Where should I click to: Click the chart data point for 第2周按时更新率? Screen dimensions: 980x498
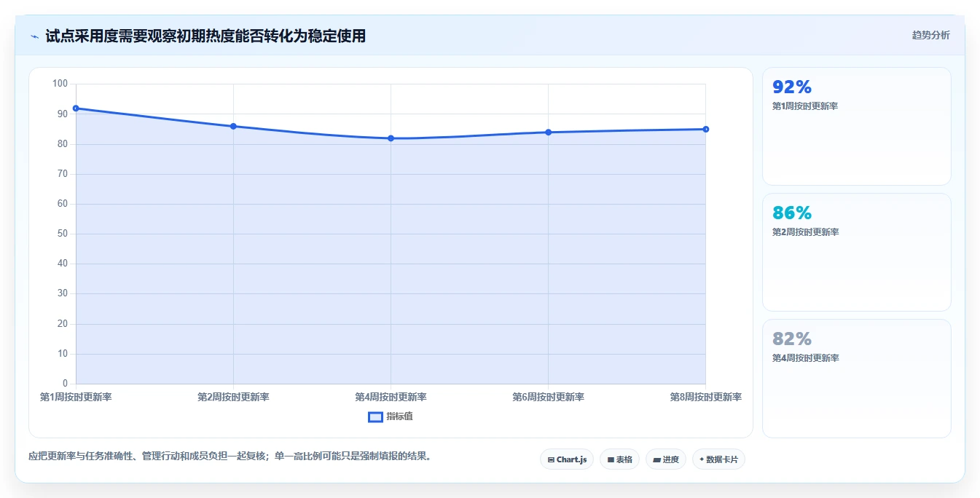233,126
